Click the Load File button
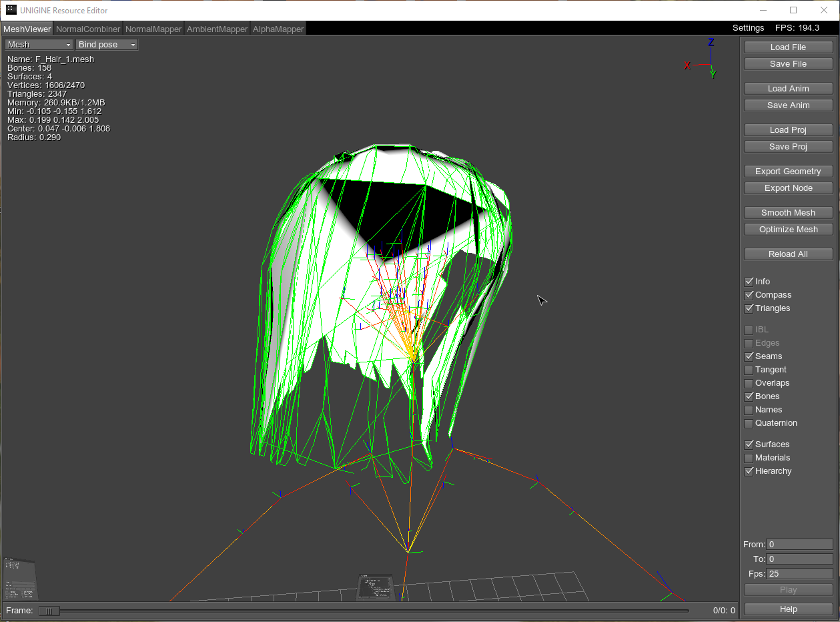This screenshot has width=840, height=622. tap(788, 47)
